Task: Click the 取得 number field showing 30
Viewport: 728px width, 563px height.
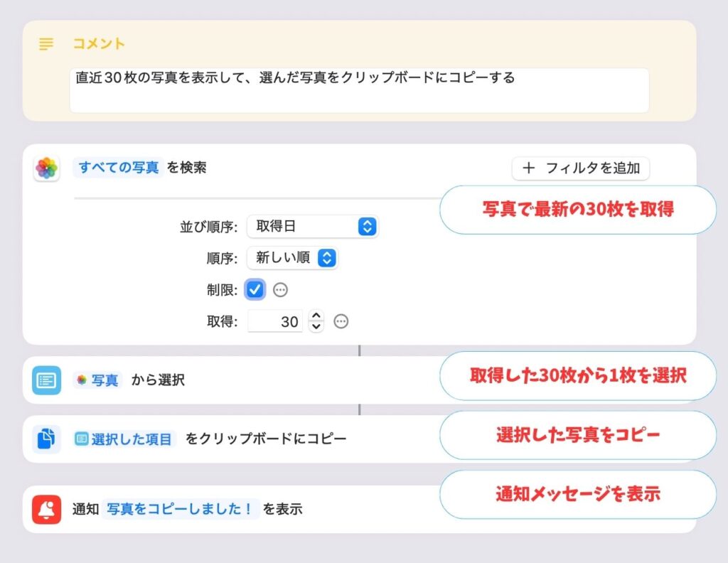Action: tap(275, 321)
